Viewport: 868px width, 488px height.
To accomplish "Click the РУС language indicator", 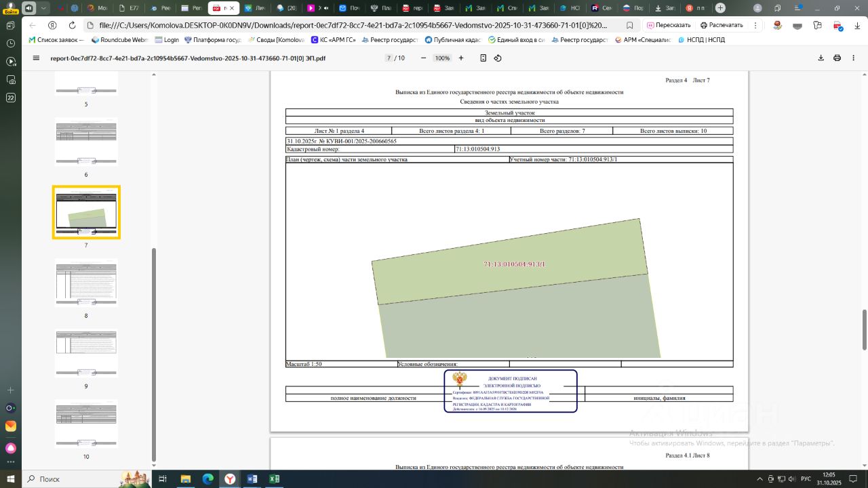I will [806, 479].
